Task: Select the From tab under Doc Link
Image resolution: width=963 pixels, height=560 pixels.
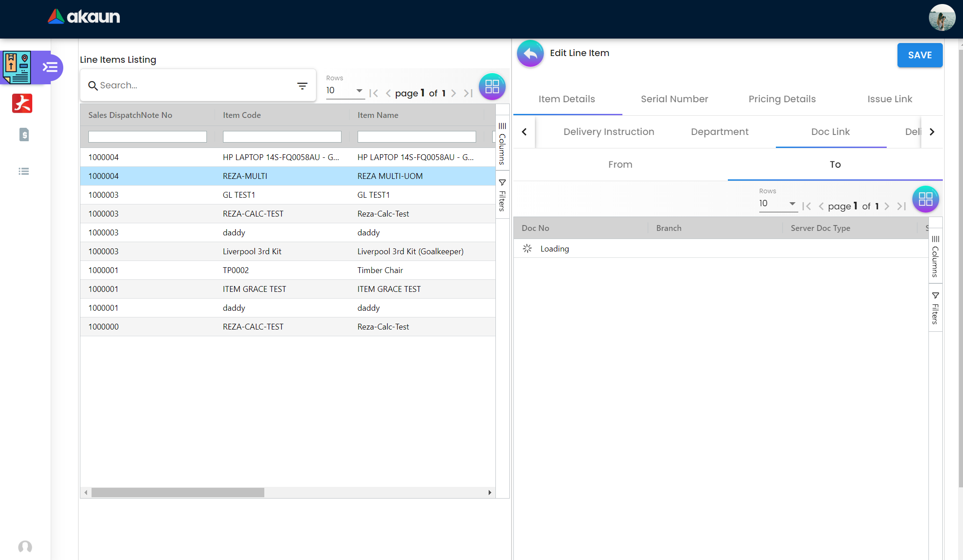Action: coord(620,165)
